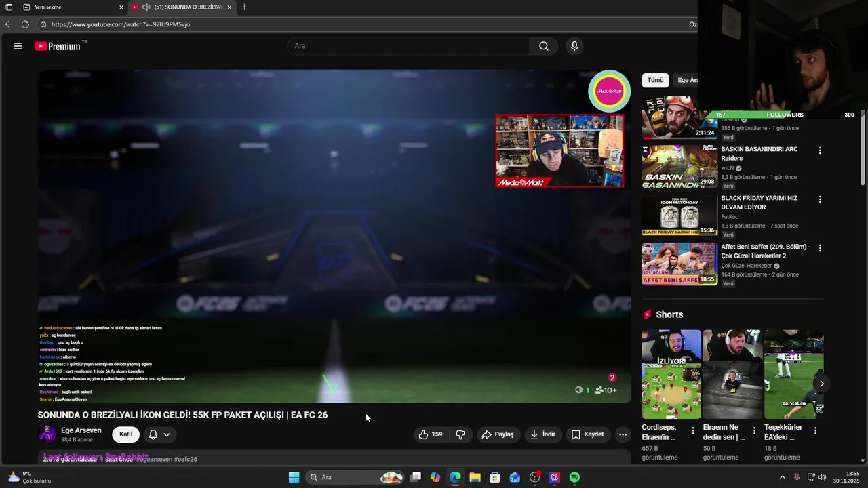Download the video with İndir
This screenshot has height=488, width=868.
(x=542, y=434)
